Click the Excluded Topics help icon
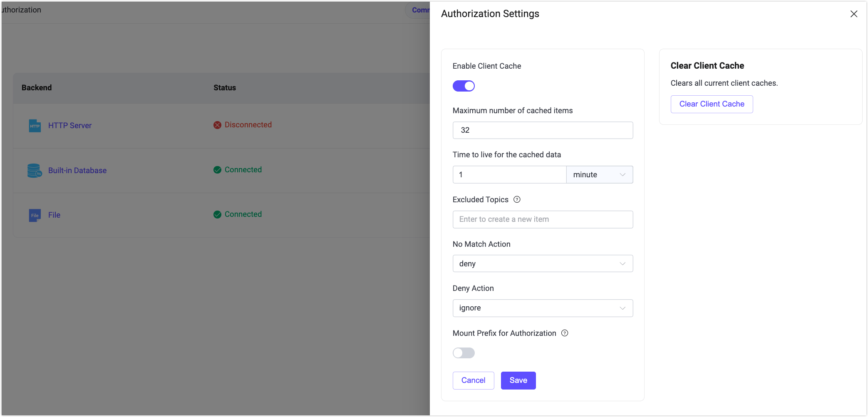Viewport: 868px width, 417px height. [517, 199]
